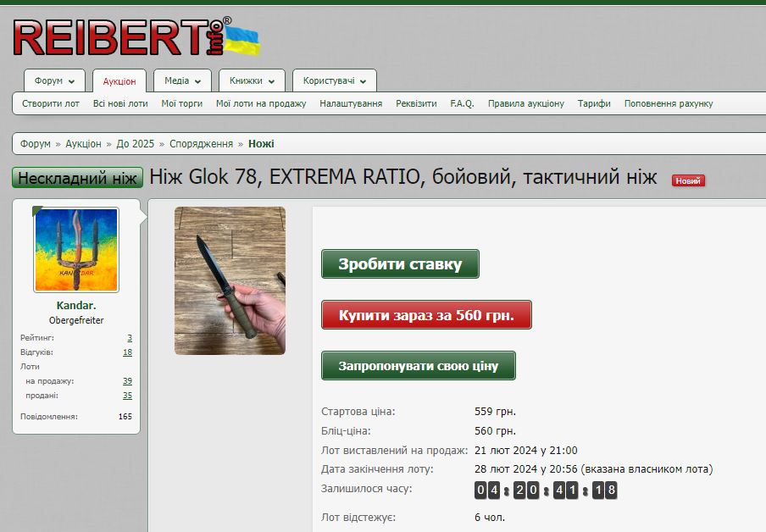Open Тарифи page

coord(594,103)
